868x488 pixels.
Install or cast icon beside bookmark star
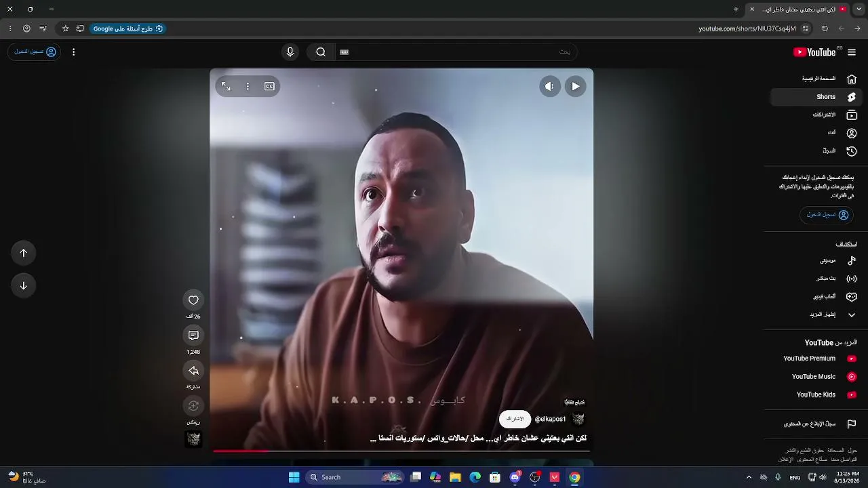80,28
